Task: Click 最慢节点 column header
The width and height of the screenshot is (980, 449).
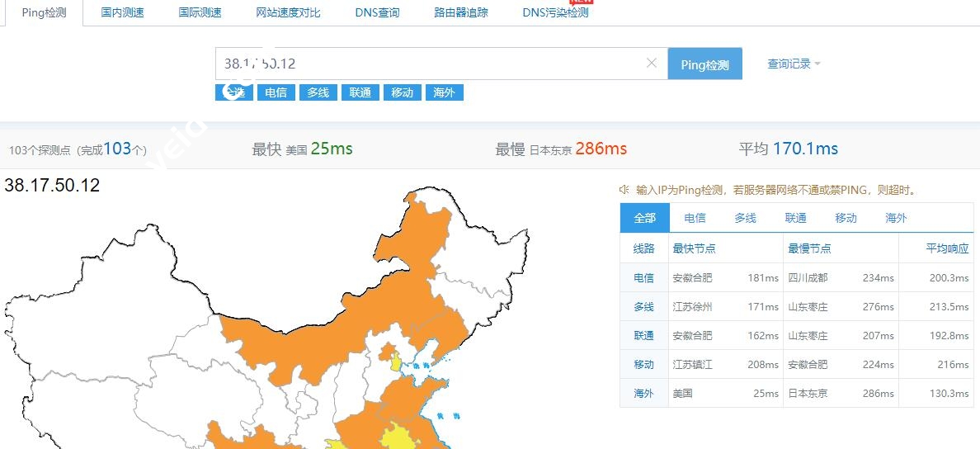Action: [809, 248]
